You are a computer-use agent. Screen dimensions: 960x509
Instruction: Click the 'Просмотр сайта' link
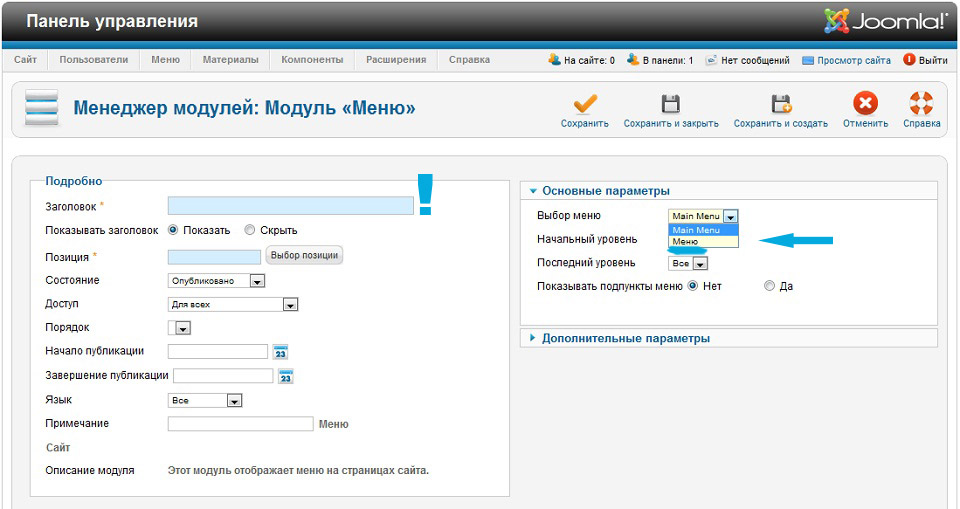(x=853, y=61)
